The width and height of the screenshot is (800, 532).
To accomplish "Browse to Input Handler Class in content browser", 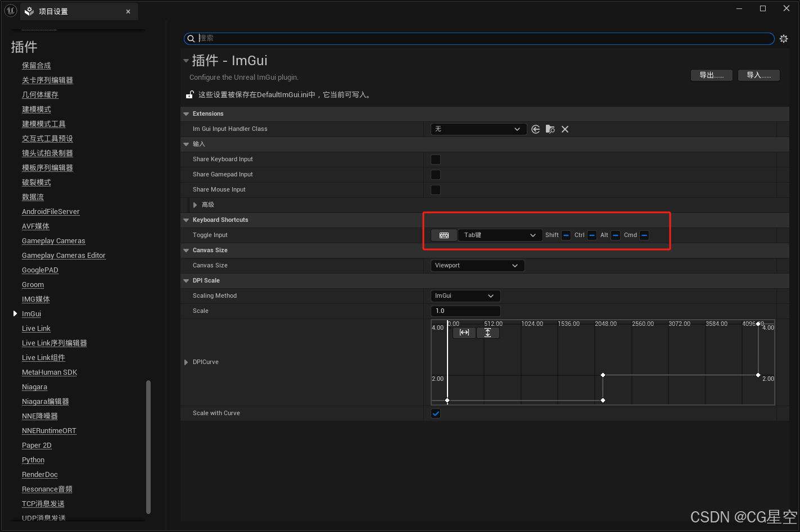I will point(550,129).
